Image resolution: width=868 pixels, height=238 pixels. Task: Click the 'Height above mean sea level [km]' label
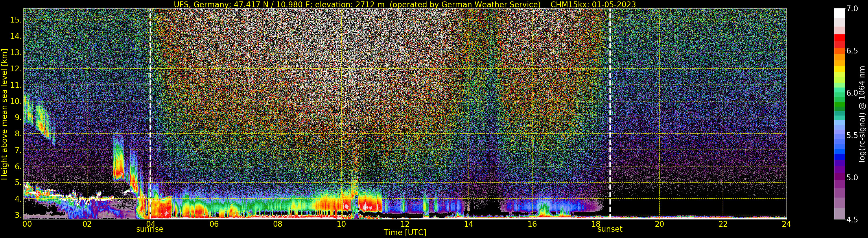tap(4, 114)
